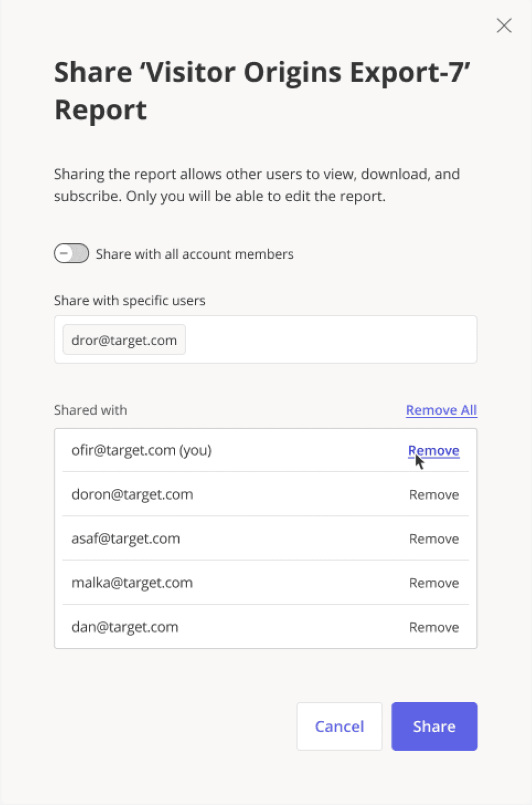Select the doron@target.com entry
This screenshot has height=805, width=532.
point(132,494)
